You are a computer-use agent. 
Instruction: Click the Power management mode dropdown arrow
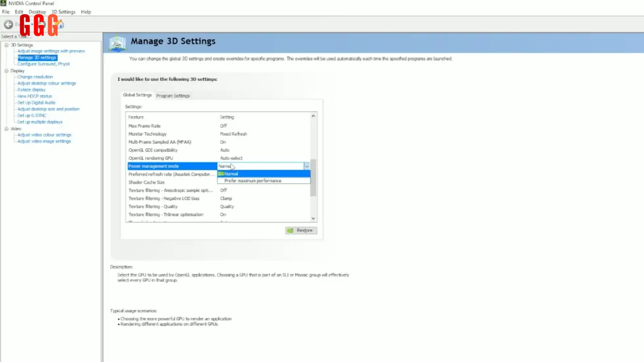point(307,166)
